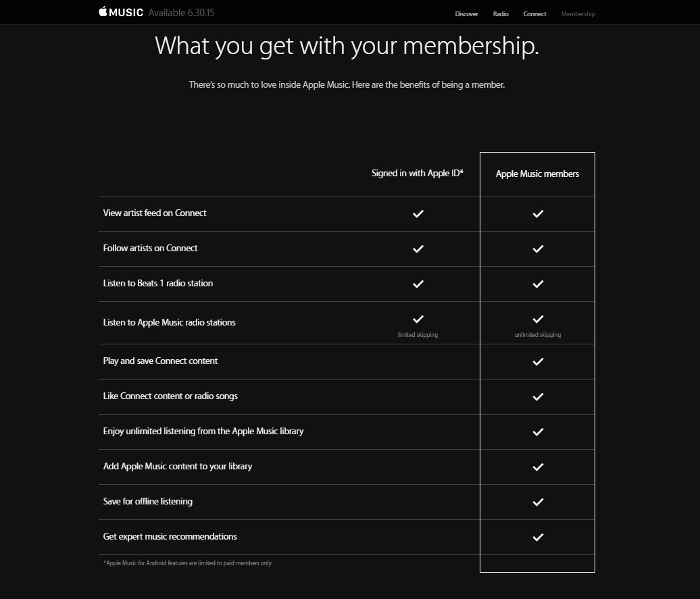
Task: Click members checkmark for artist feed
Action: tap(538, 213)
